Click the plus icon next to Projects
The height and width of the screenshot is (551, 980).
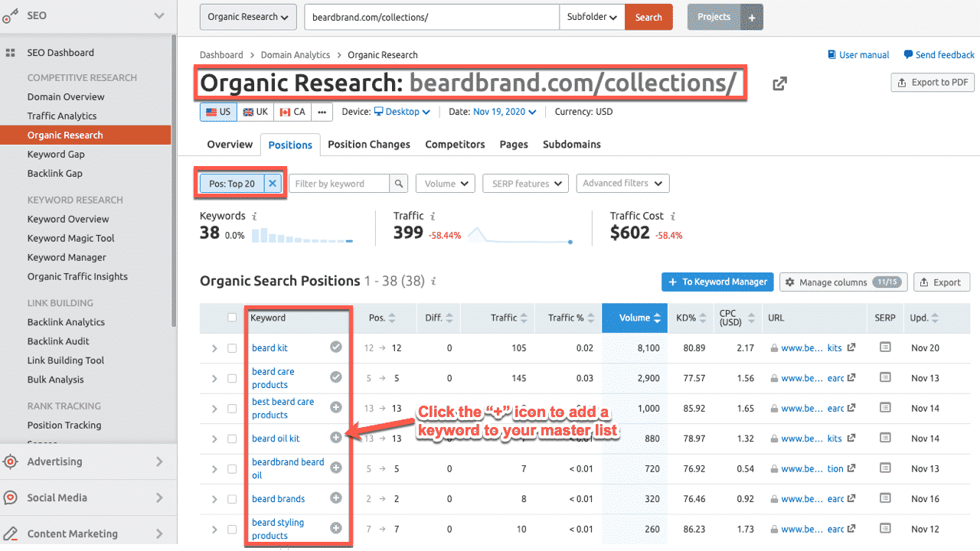pyautogui.click(x=752, y=18)
